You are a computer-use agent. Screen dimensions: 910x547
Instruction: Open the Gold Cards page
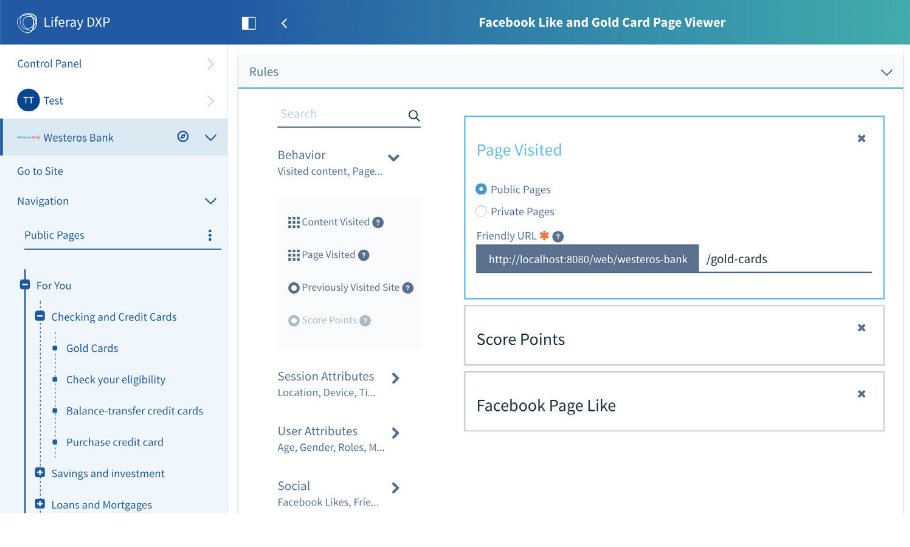[92, 348]
